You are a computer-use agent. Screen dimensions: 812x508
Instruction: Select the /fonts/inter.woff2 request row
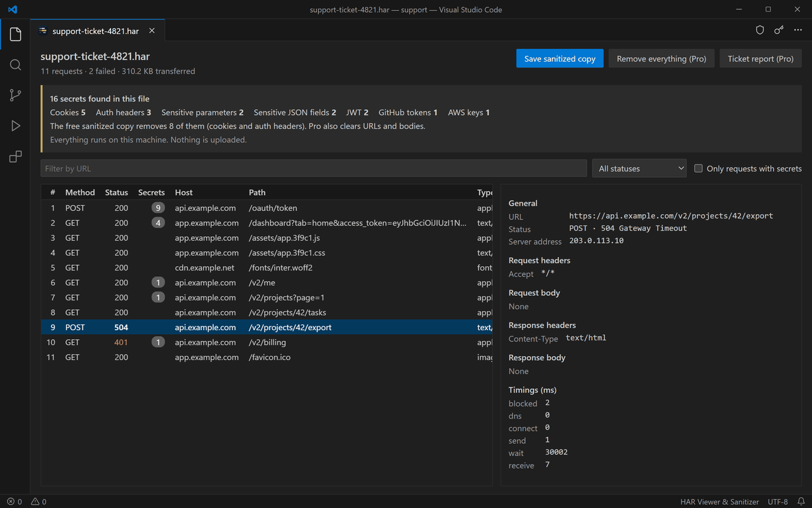click(267, 267)
